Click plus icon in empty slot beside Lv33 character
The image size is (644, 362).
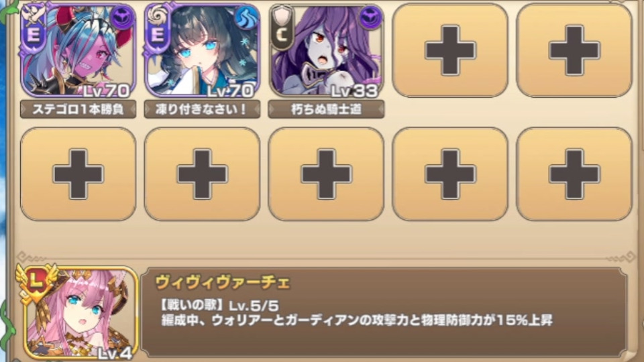point(450,50)
